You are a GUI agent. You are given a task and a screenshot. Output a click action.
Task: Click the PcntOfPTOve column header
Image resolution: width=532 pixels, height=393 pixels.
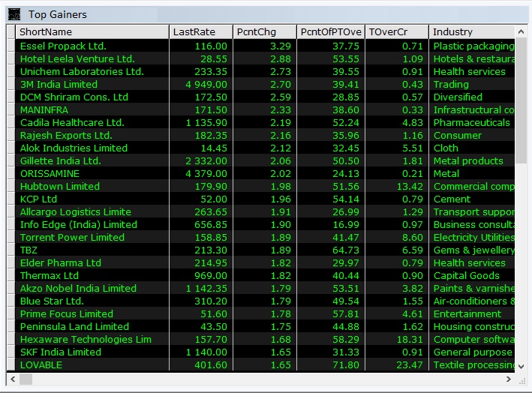[x=331, y=31]
